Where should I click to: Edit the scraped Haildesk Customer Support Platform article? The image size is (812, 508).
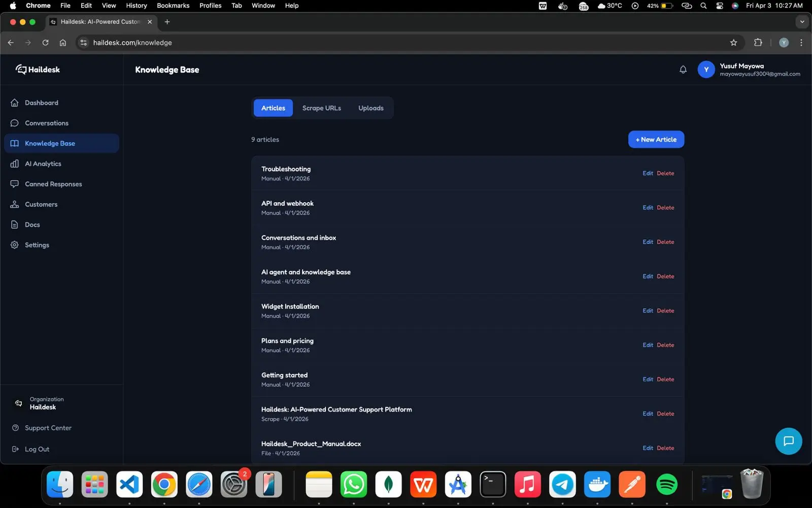click(x=648, y=414)
